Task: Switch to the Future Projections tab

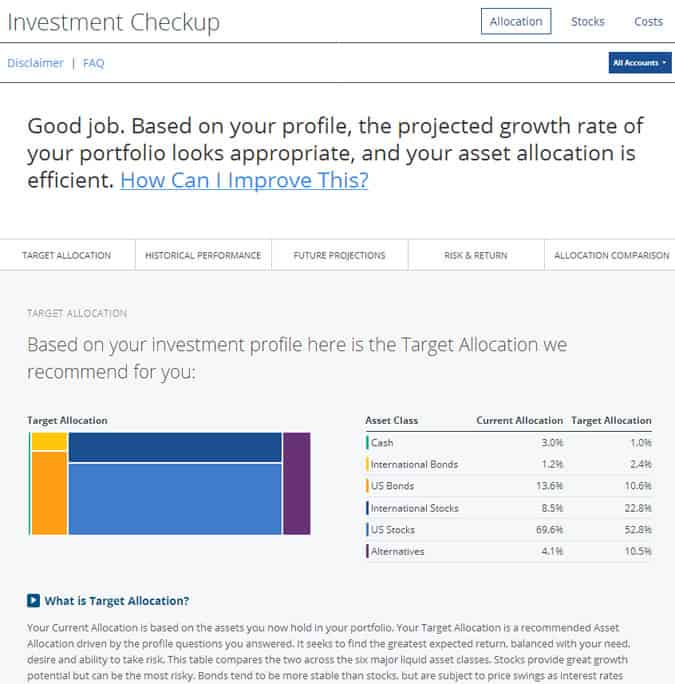Action: [x=339, y=255]
